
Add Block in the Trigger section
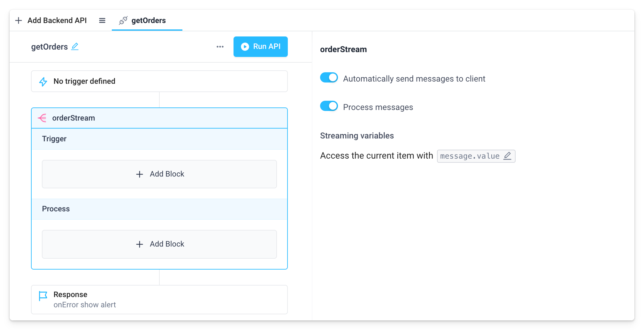[159, 174]
